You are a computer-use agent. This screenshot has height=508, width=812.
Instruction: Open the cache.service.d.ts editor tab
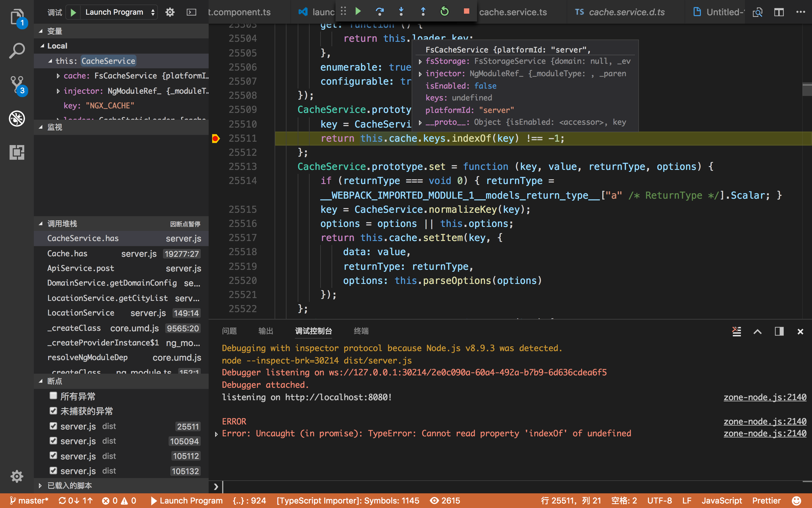pos(626,12)
